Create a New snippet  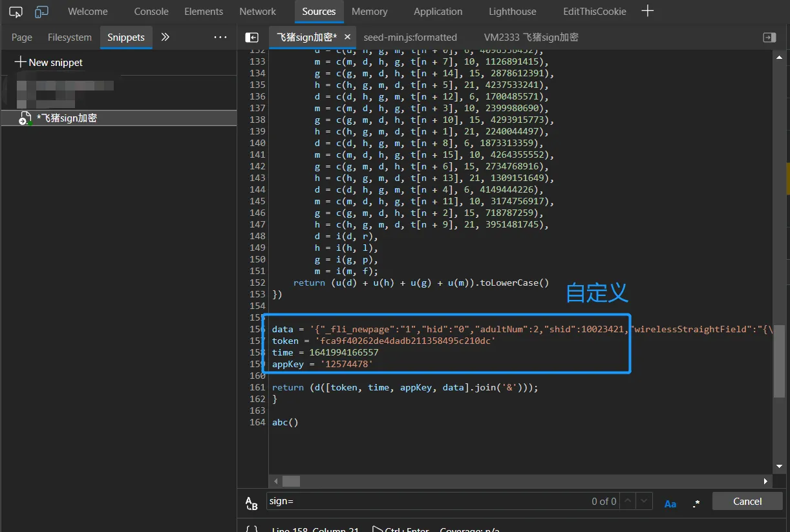pos(48,63)
